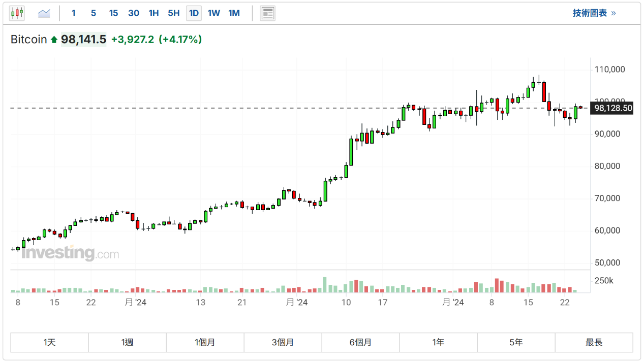The width and height of the screenshot is (644, 364).
Task: Select the 1H interval
Action: [x=154, y=13]
